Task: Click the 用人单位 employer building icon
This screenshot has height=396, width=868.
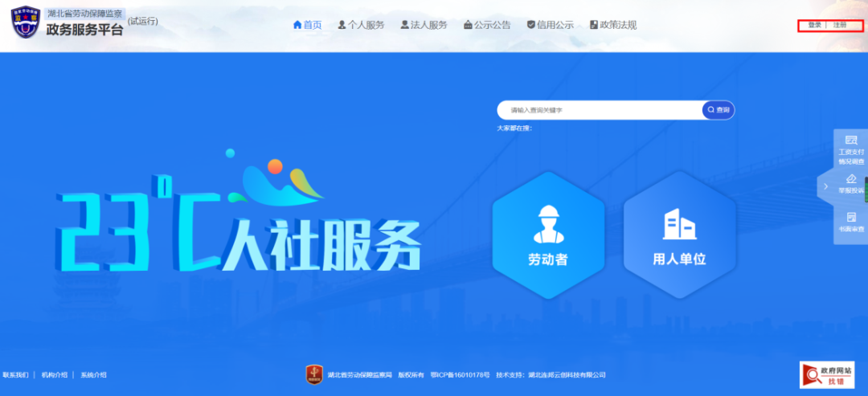Action: (679, 225)
